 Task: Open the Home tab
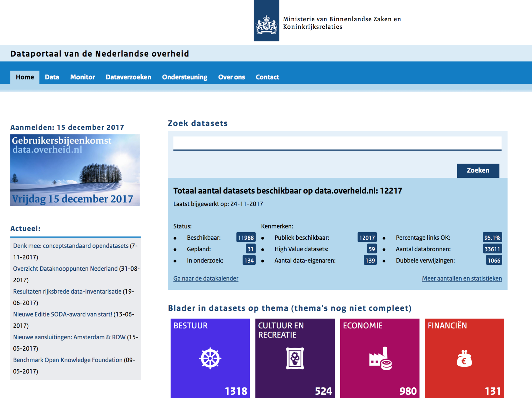(25, 77)
